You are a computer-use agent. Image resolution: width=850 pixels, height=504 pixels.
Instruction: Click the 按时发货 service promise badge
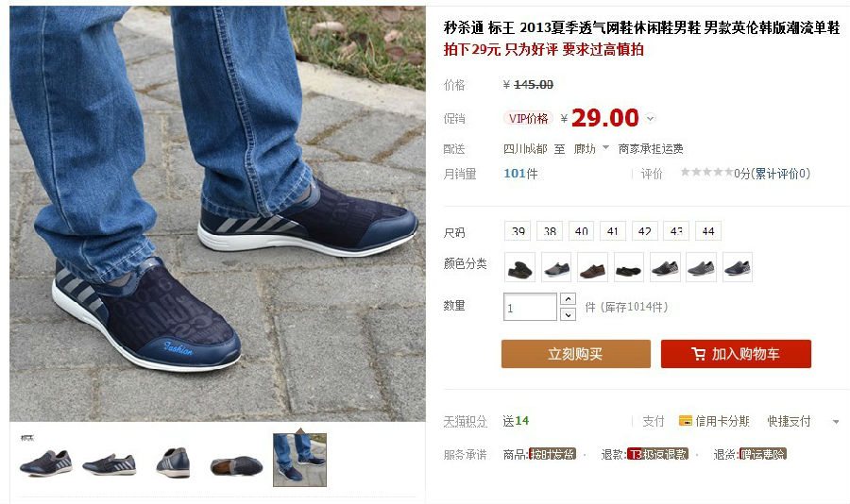tap(552, 454)
